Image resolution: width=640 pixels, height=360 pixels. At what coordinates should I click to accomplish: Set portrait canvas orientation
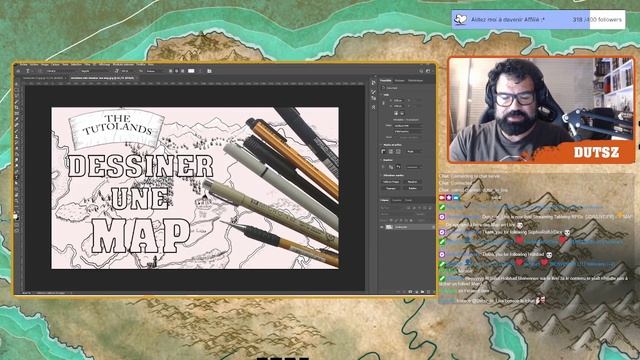(x=396, y=113)
